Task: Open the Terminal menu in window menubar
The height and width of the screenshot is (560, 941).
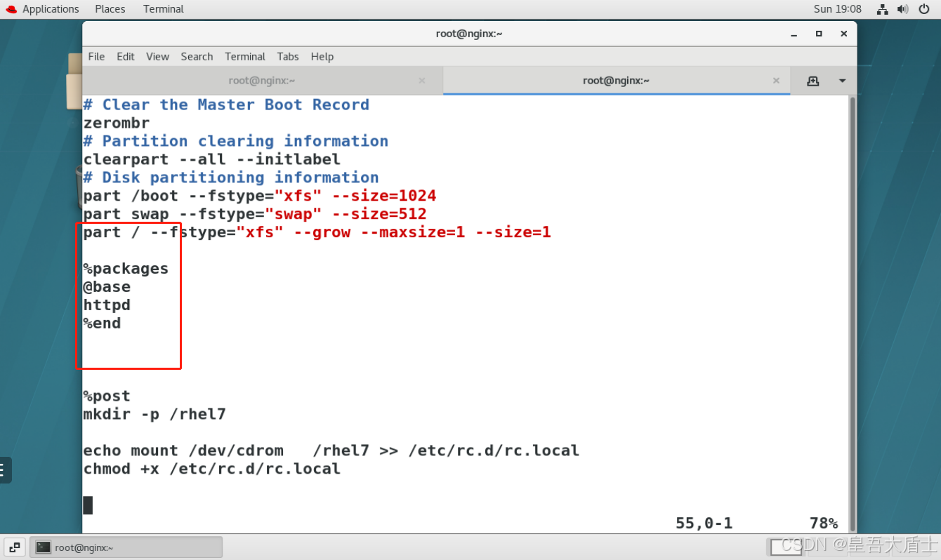Action: [245, 56]
